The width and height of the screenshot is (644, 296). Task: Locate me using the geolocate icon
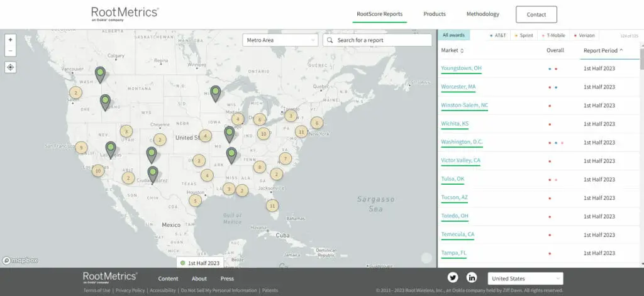click(10, 67)
